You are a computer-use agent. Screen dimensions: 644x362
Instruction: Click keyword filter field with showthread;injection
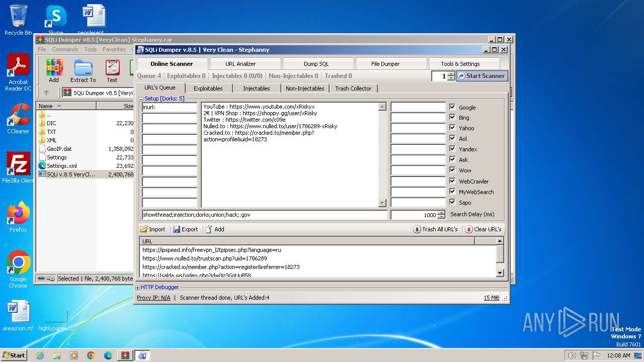click(265, 215)
